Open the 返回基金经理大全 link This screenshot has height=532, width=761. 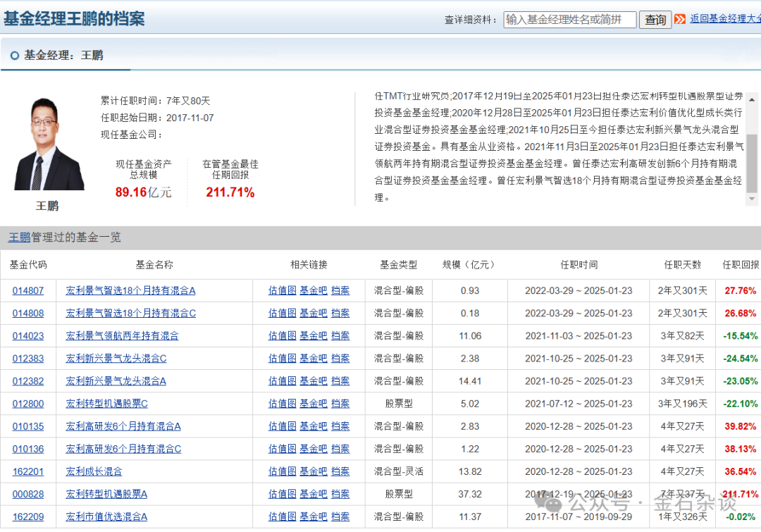pyautogui.click(x=724, y=19)
